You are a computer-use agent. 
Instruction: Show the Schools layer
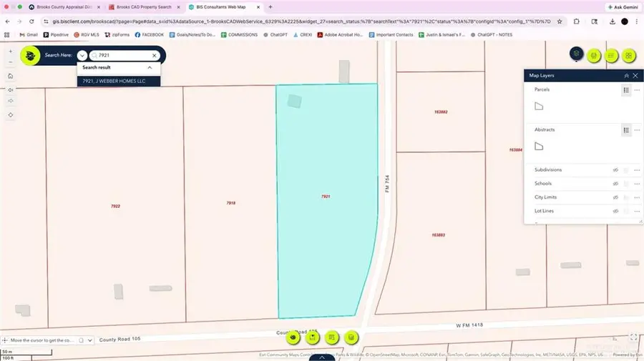615,184
